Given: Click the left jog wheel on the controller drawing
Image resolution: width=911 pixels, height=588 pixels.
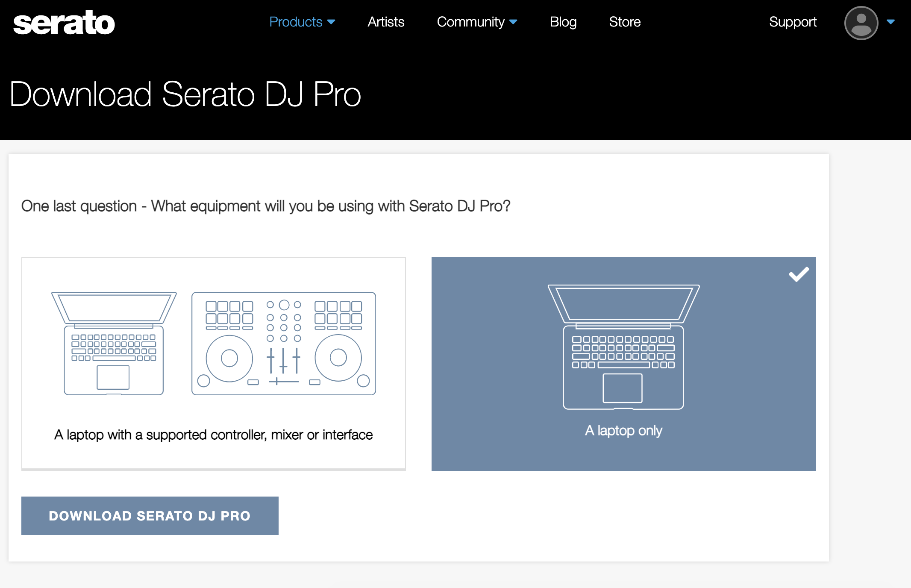Looking at the screenshot, I should tap(229, 358).
